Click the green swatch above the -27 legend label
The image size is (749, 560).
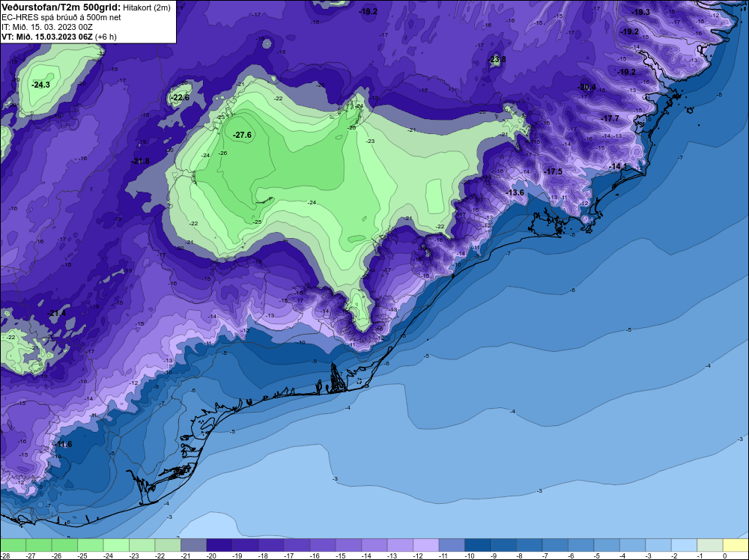[39, 545]
